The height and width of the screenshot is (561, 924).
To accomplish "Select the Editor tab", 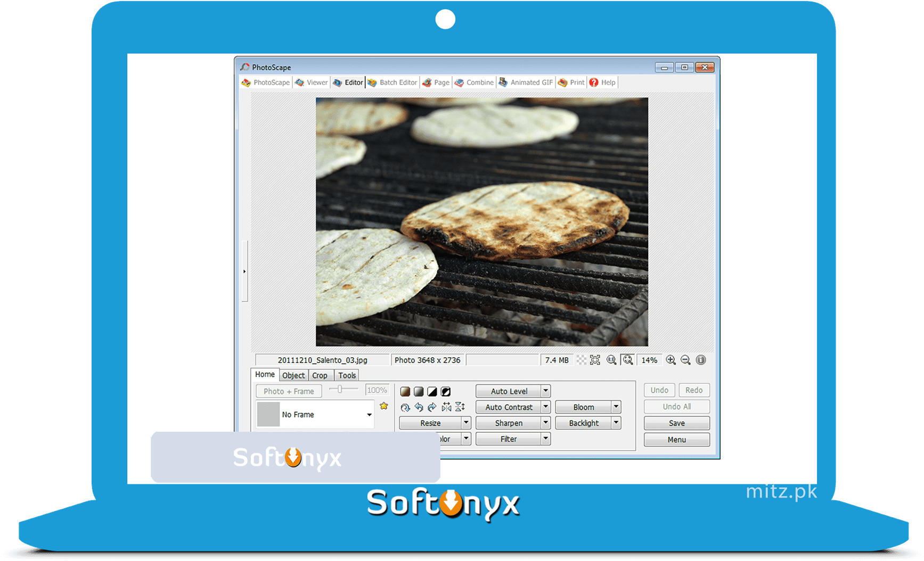I will [348, 82].
